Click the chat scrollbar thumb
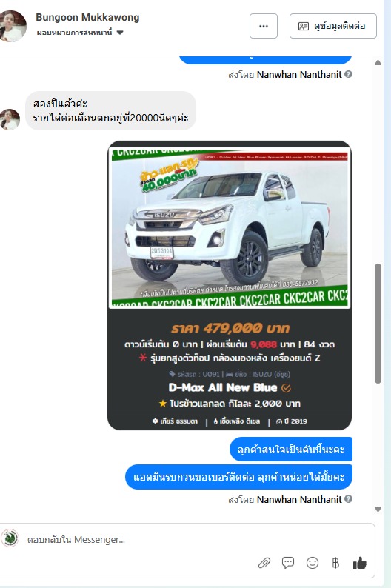Viewport: 391px width, 588px height. coord(378,323)
